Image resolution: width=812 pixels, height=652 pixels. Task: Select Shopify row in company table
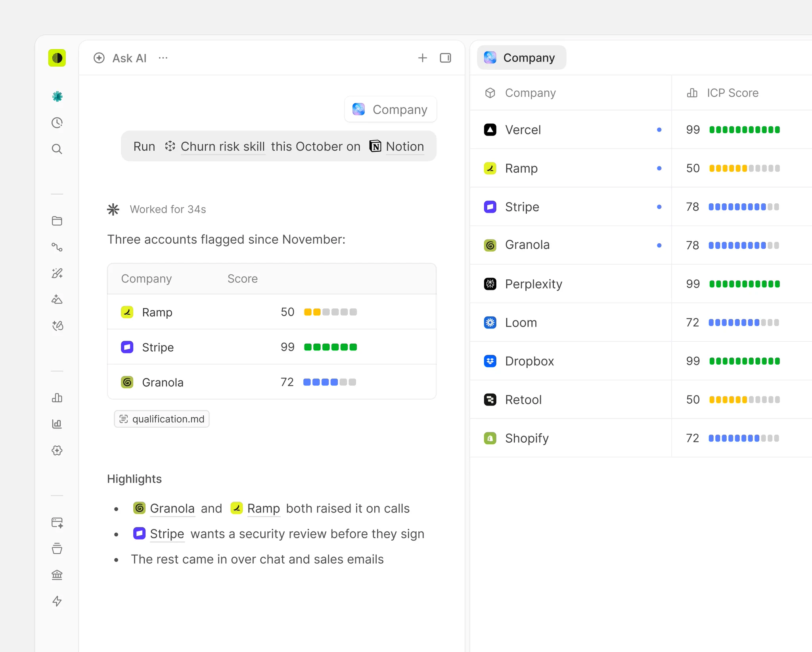641,438
